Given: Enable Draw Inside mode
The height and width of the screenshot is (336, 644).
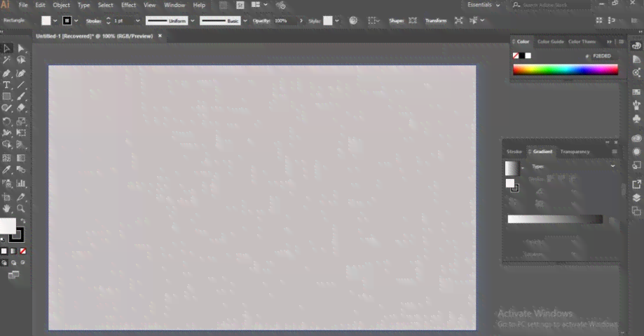Looking at the screenshot, I should point(23,263).
